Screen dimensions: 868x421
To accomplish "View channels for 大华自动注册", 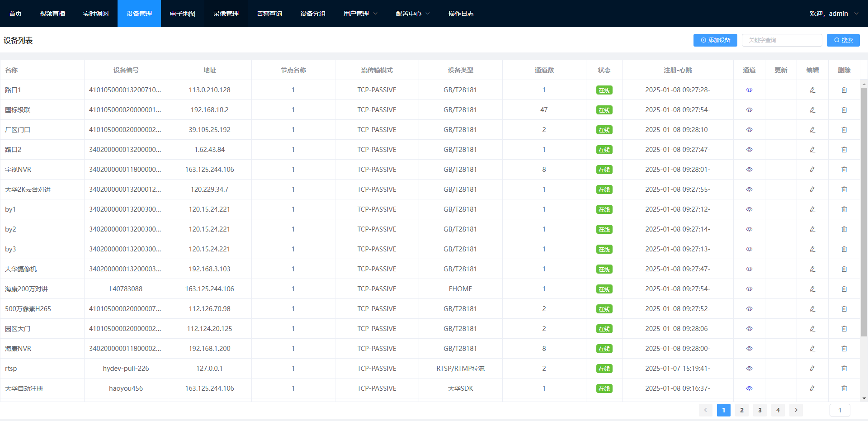I will [x=749, y=388].
